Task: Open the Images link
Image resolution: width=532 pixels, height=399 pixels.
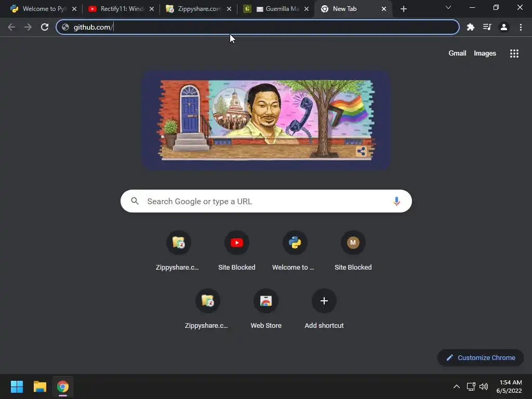Action: tap(485, 54)
